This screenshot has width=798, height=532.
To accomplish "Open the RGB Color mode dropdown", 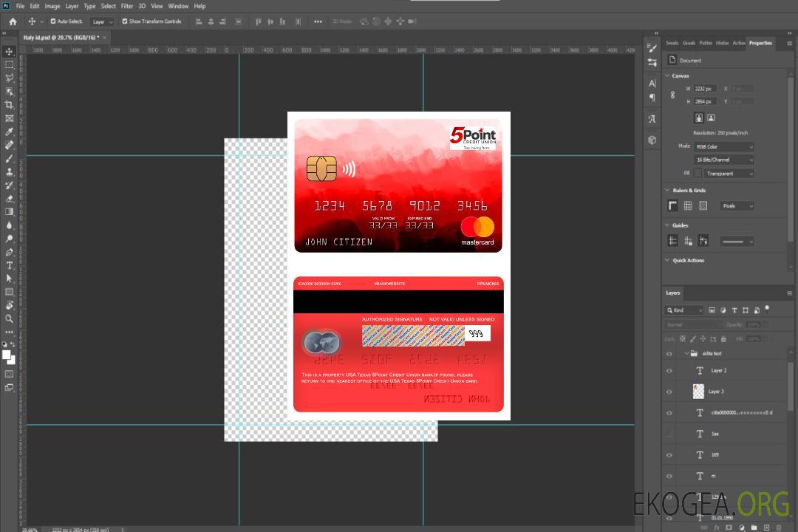I will pos(723,146).
